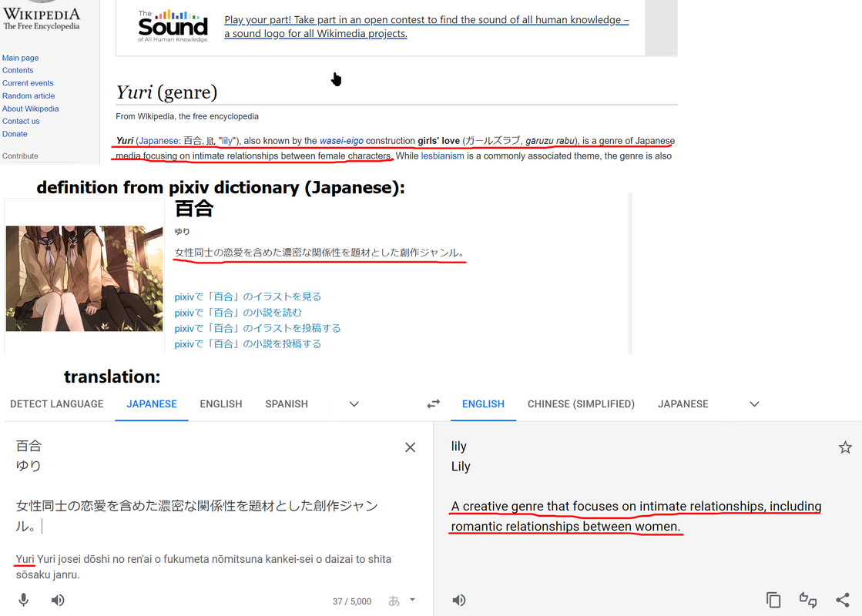This screenshot has height=616, width=862.
Task: Select the Detect Language tab
Action: pos(57,404)
